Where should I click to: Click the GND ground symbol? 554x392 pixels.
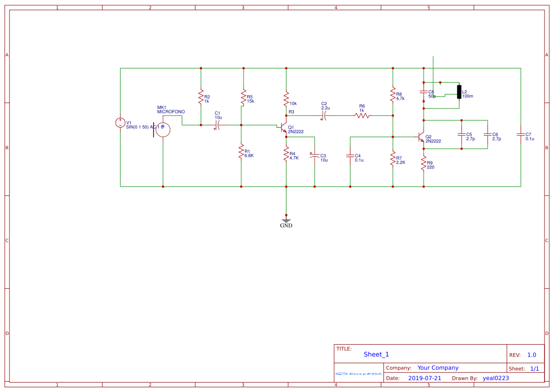coord(286,222)
